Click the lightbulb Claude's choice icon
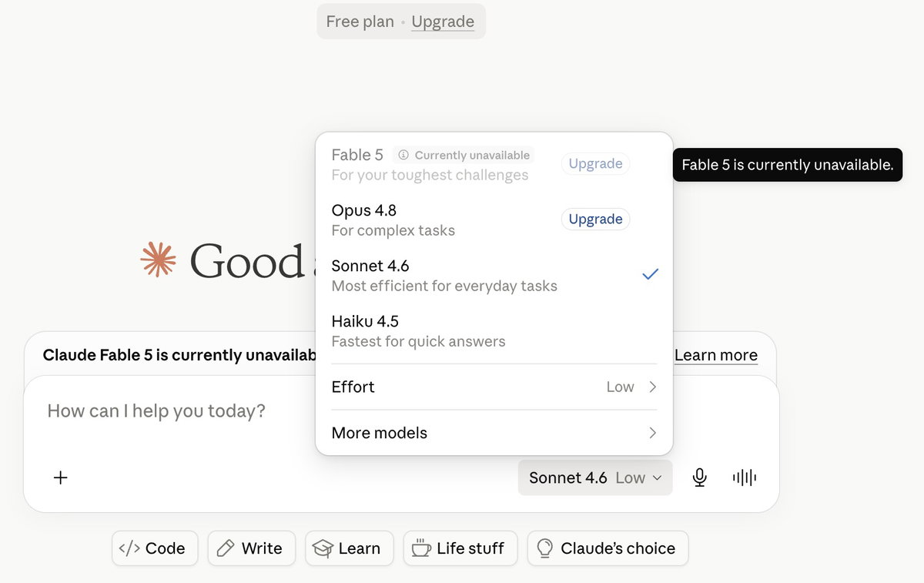Viewport: 924px width, 583px height. click(x=545, y=548)
